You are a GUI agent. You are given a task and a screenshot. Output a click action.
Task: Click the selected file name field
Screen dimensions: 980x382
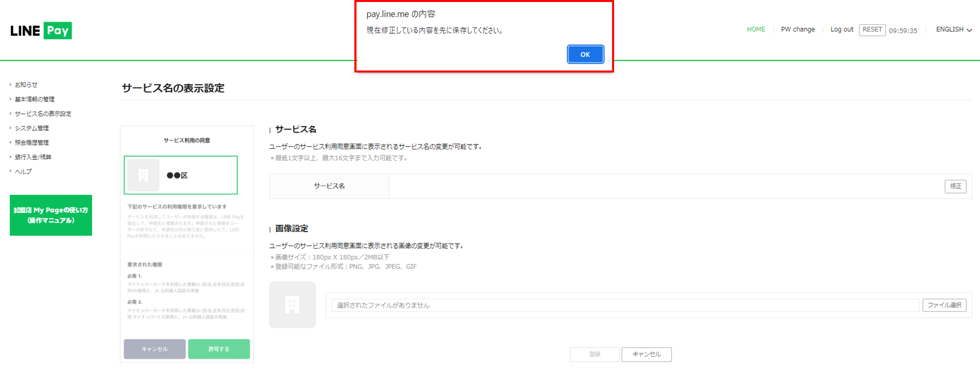click(x=624, y=305)
